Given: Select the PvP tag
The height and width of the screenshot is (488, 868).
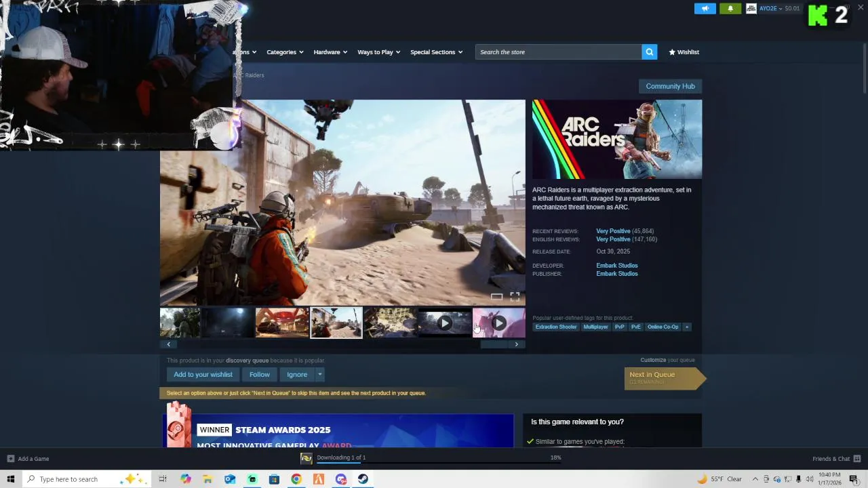Looking at the screenshot, I should 620,327.
